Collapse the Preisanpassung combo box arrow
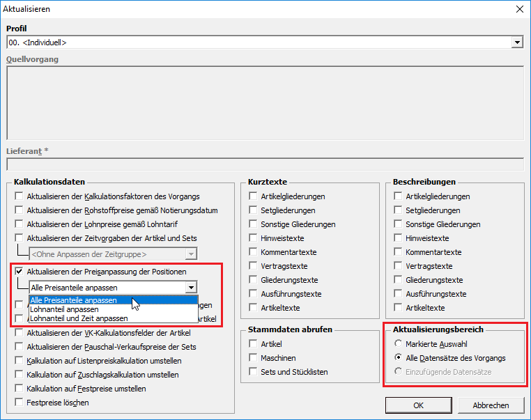The width and height of the screenshot is (531, 420). [x=190, y=288]
